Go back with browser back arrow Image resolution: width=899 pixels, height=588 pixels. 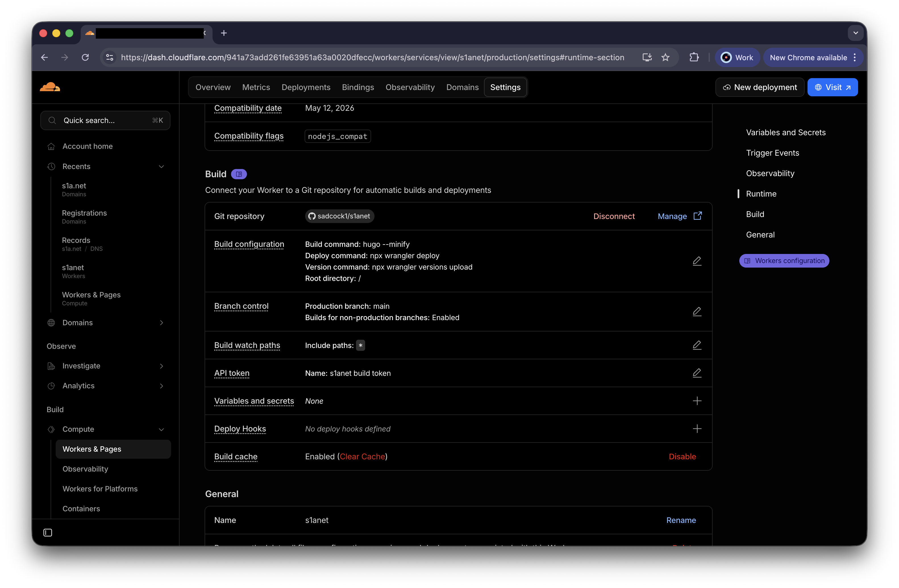click(45, 57)
